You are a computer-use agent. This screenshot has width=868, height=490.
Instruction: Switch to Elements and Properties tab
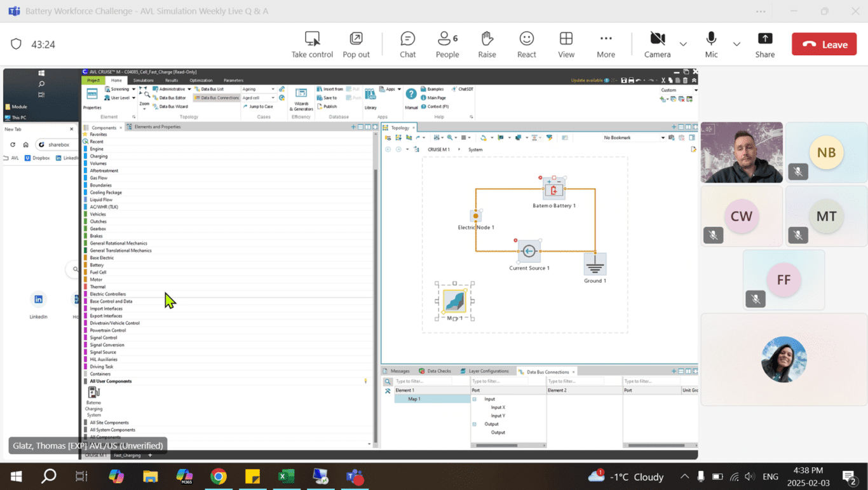click(x=154, y=127)
